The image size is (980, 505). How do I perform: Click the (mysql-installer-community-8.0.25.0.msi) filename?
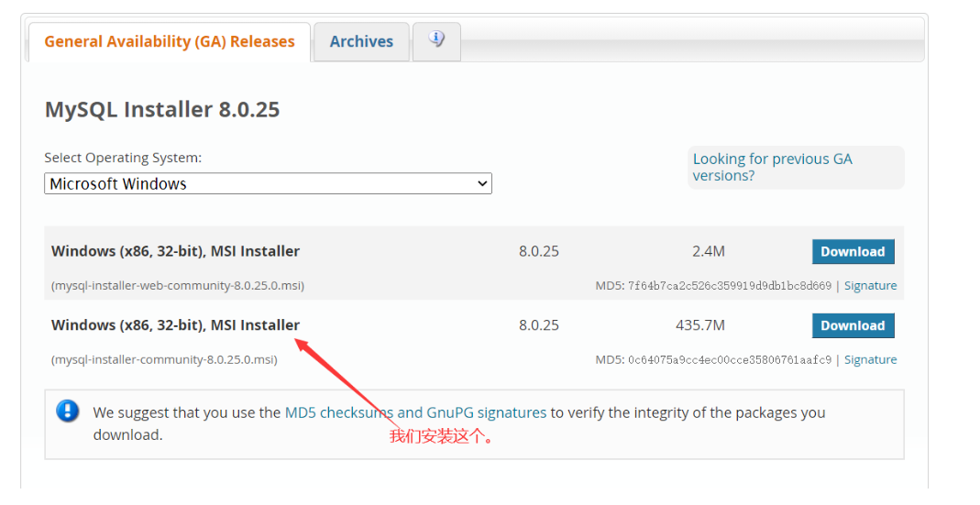point(164,360)
